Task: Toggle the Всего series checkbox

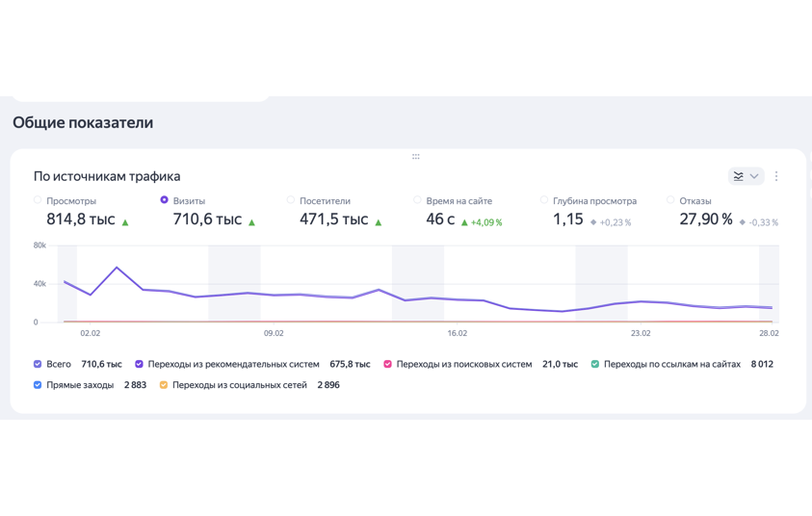Action: pyautogui.click(x=38, y=364)
